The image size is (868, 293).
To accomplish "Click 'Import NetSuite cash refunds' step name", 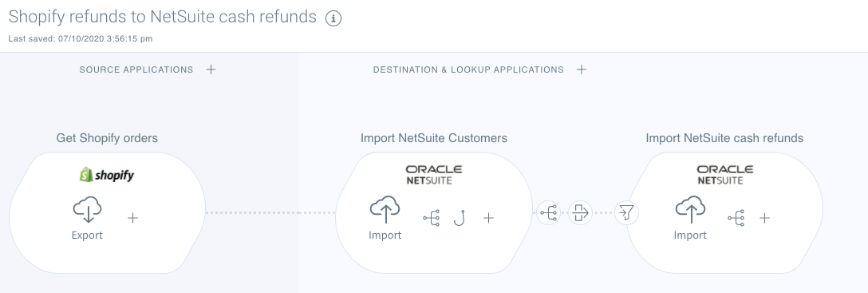I will [x=724, y=138].
